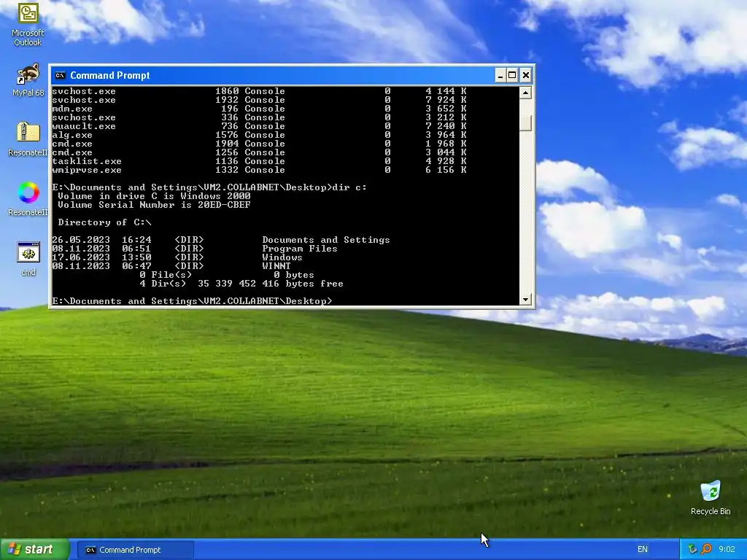Viewport: 747px width, 560px height.
Task: Click the 9:02 taskbar clock
Action: tap(727, 550)
